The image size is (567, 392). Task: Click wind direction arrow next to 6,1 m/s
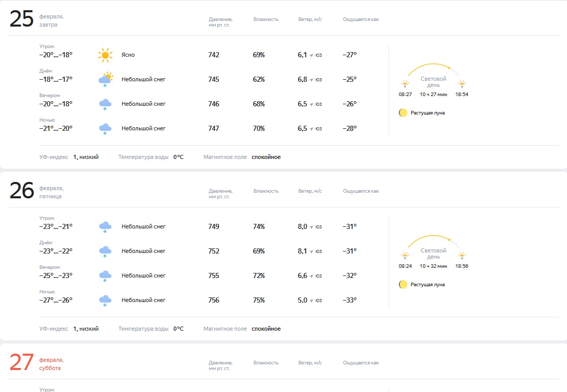coord(311,55)
